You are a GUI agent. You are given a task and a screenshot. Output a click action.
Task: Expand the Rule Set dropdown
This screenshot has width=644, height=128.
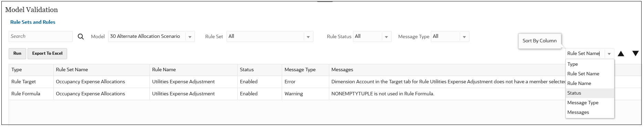point(308,36)
